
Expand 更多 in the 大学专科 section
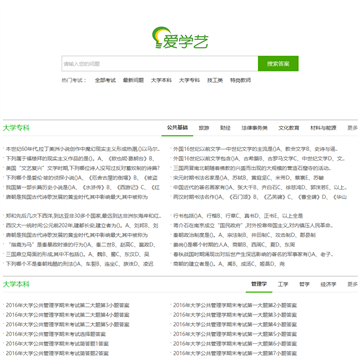tap(352, 128)
